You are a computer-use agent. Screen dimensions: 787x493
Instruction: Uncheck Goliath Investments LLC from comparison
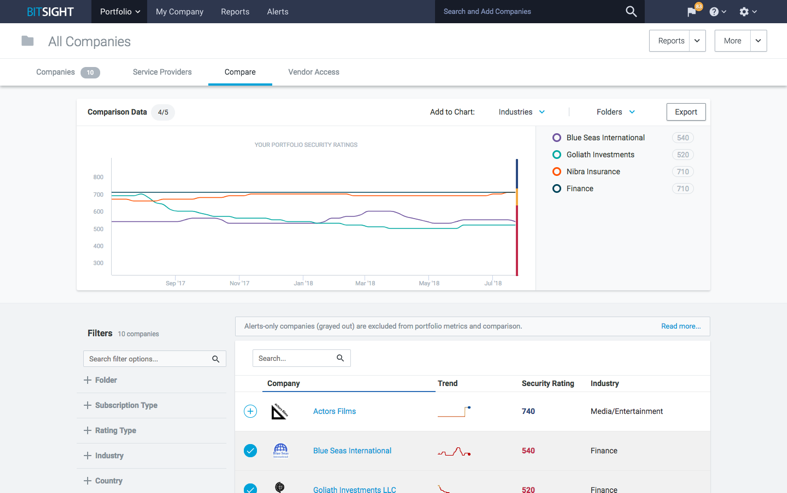[x=250, y=488]
